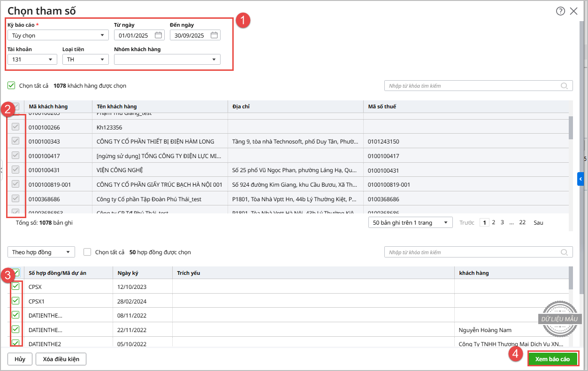
Task: Toggle checkbox for VIỆN CÔNG NGHỆ row
Action: pyautogui.click(x=15, y=170)
